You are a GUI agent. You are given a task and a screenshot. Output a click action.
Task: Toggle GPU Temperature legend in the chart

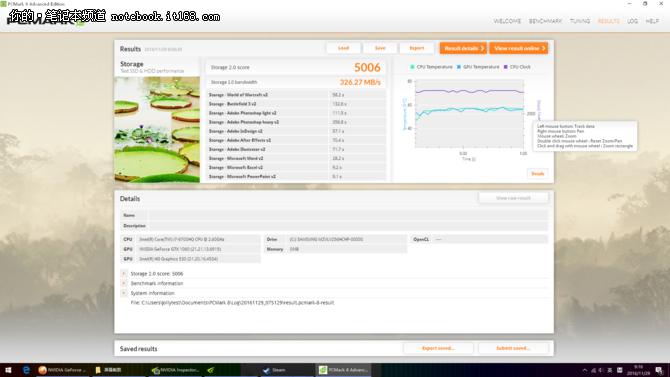pyautogui.click(x=478, y=67)
